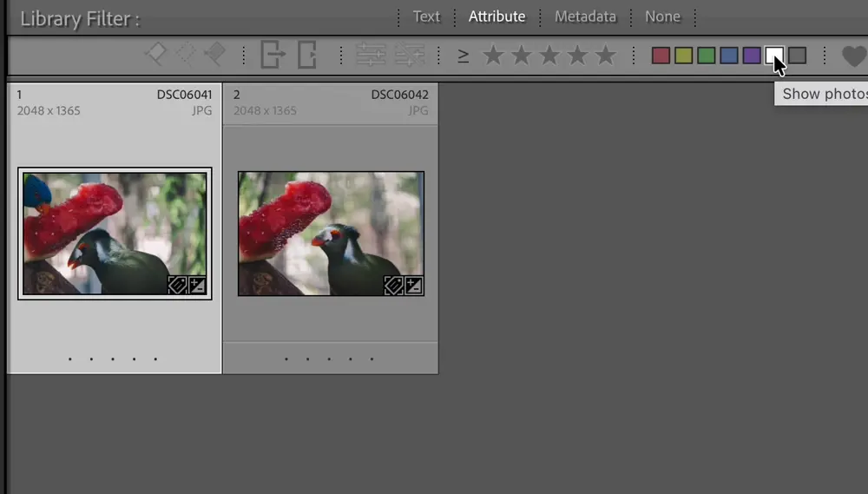
Task: Filter by no label gray swatch
Action: coord(797,56)
